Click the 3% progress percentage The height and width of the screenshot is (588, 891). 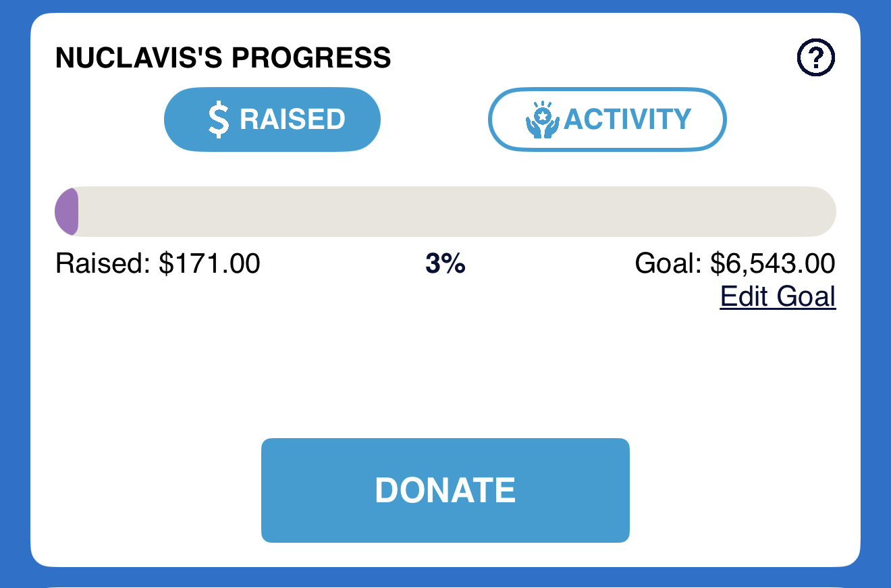pyautogui.click(x=445, y=264)
